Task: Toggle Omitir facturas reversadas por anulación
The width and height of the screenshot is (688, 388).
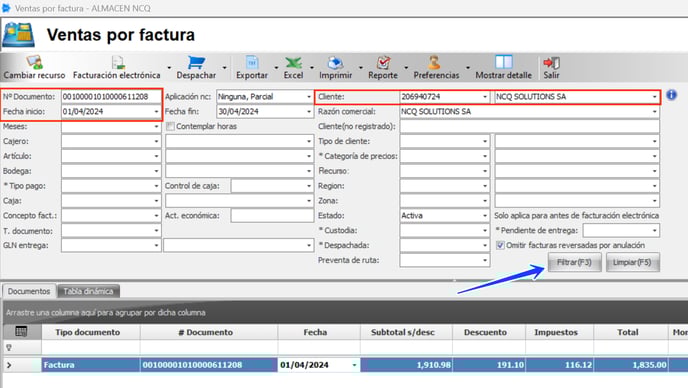Action: (500, 245)
